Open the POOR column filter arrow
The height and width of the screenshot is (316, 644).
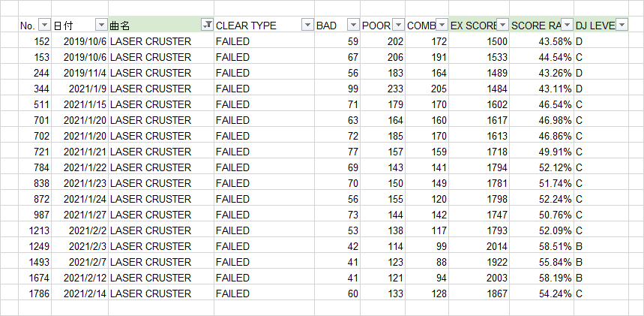point(398,25)
